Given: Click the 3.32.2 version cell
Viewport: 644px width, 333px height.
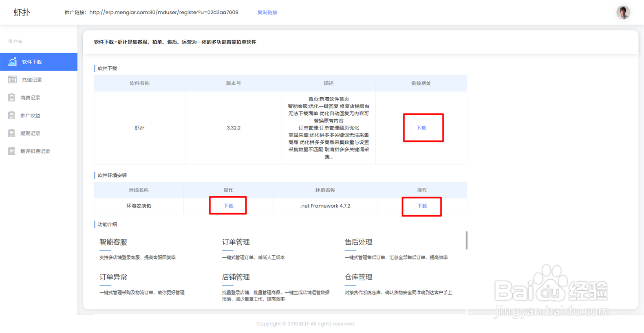Looking at the screenshot, I should pos(234,128).
